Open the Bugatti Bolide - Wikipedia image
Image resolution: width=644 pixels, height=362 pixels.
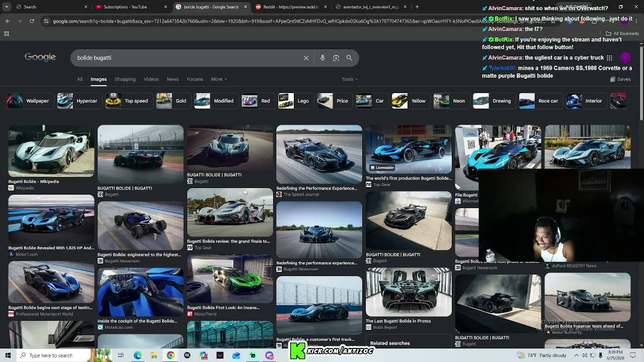(51, 151)
